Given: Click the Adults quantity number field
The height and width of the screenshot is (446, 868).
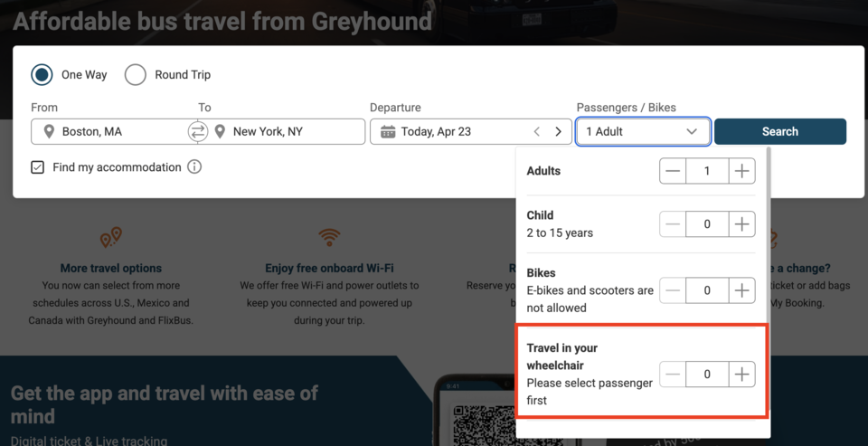Looking at the screenshot, I should (707, 171).
